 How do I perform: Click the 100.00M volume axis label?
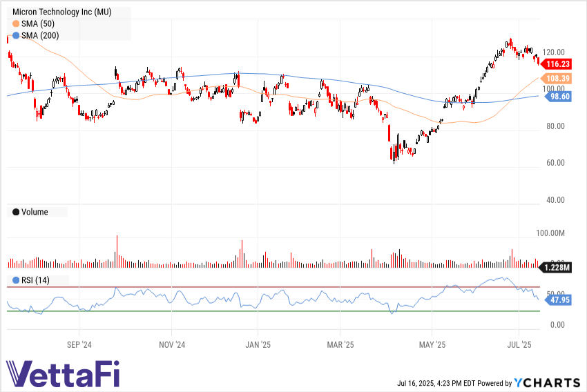(x=550, y=233)
